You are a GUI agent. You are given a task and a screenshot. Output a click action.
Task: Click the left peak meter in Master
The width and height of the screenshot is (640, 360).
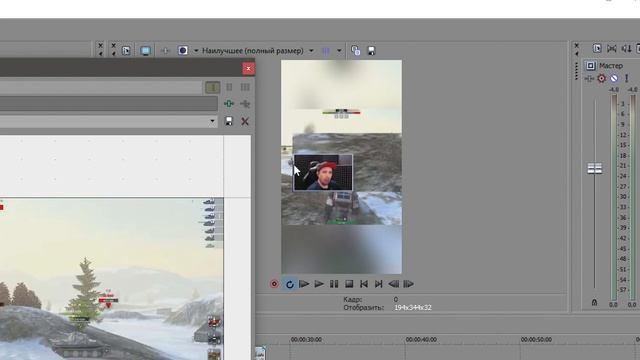[613, 198]
